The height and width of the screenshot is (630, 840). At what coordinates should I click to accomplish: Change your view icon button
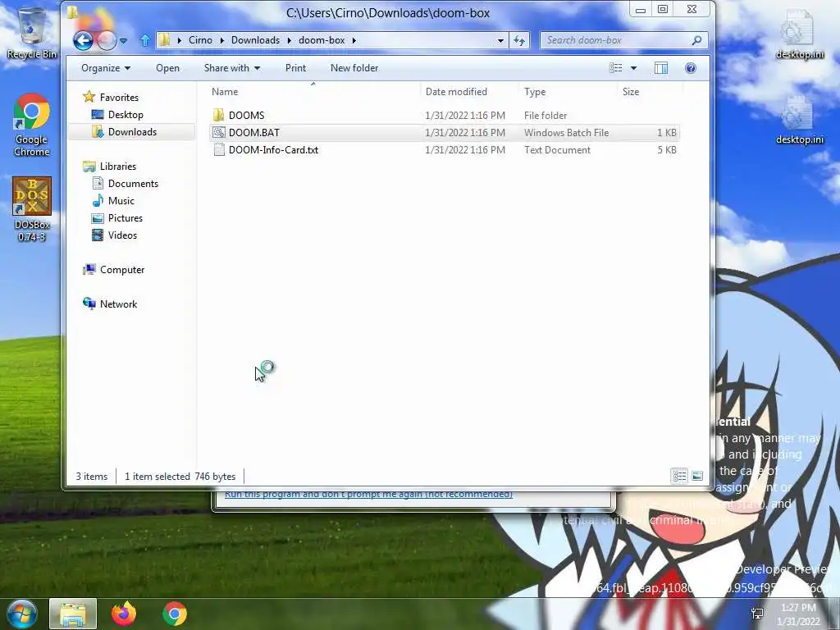tap(616, 68)
